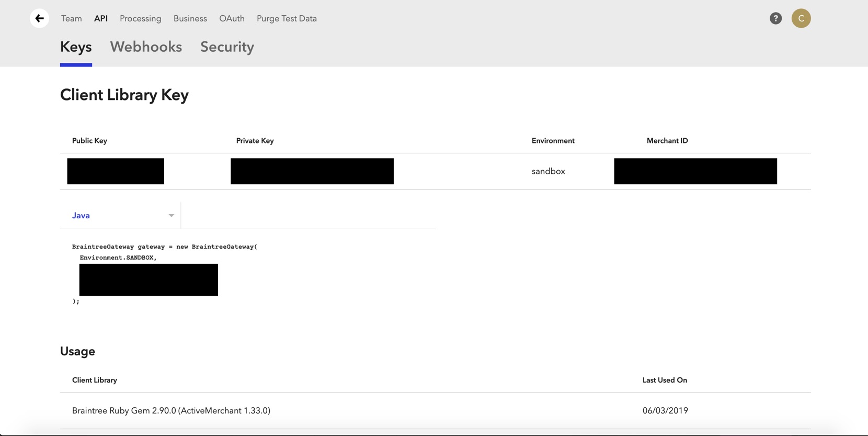
Task: Click the back arrow button
Action: click(x=39, y=18)
